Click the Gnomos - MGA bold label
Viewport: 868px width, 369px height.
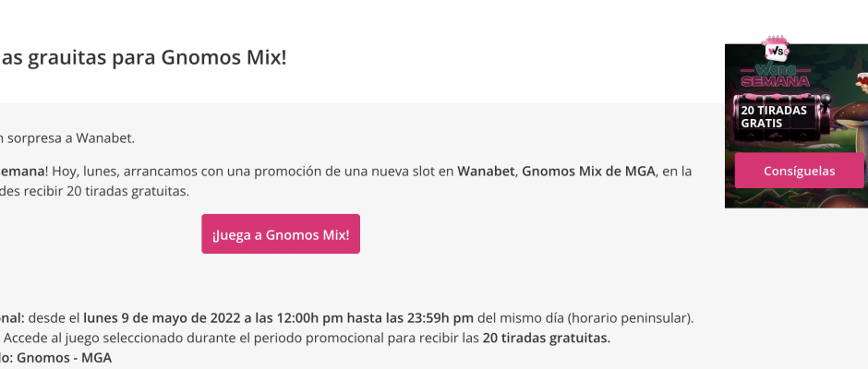pos(65,357)
